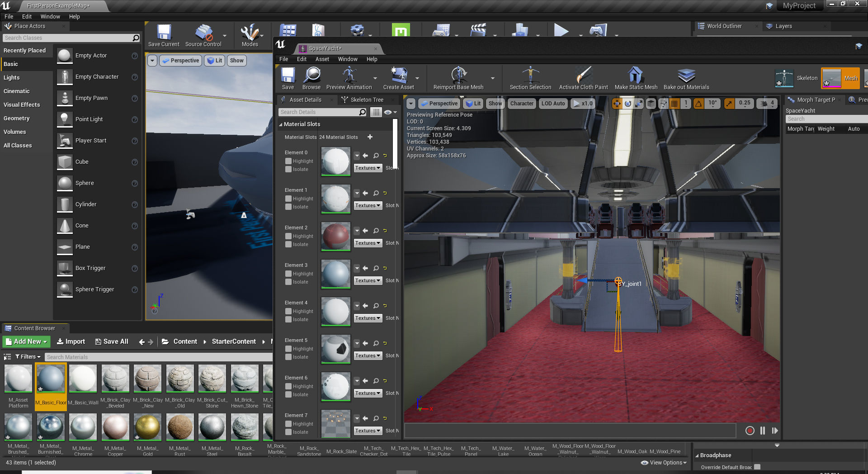Collapse the Material Slots section
The width and height of the screenshot is (868, 474).
[x=280, y=124]
